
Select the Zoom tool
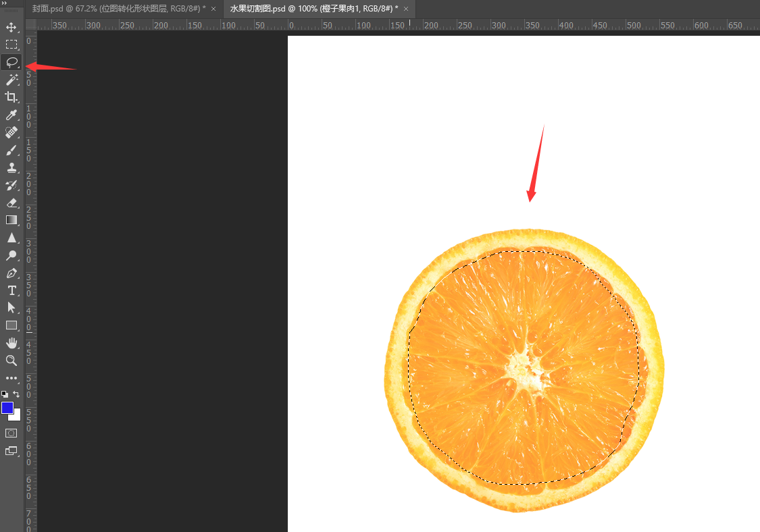coord(11,361)
